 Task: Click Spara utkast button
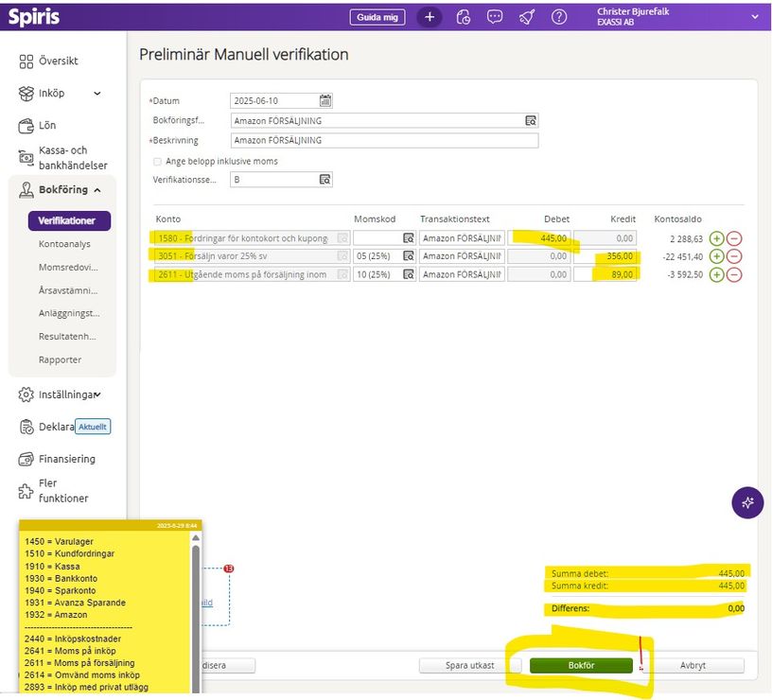pos(469,666)
